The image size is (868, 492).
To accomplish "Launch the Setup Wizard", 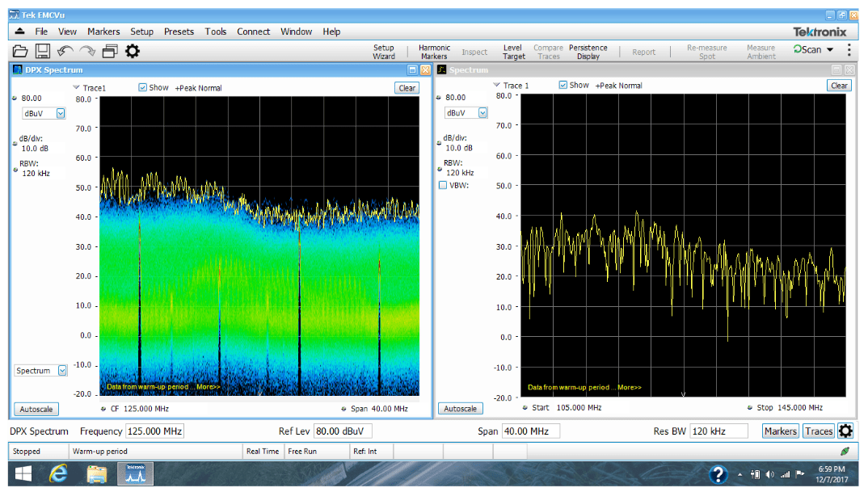I will pos(384,49).
